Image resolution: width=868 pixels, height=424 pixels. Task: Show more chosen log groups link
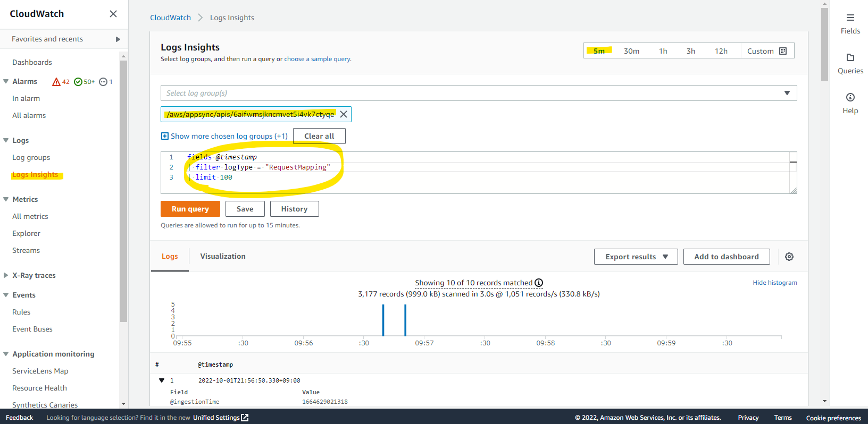pyautogui.click(x=229, y=136)
